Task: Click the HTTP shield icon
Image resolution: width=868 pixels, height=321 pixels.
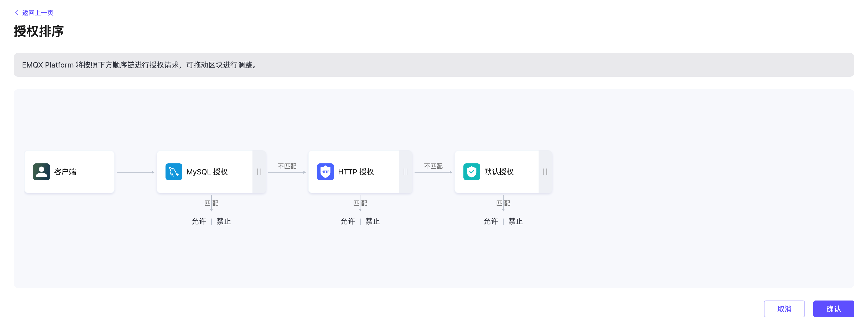Action: tap(325, 172)
